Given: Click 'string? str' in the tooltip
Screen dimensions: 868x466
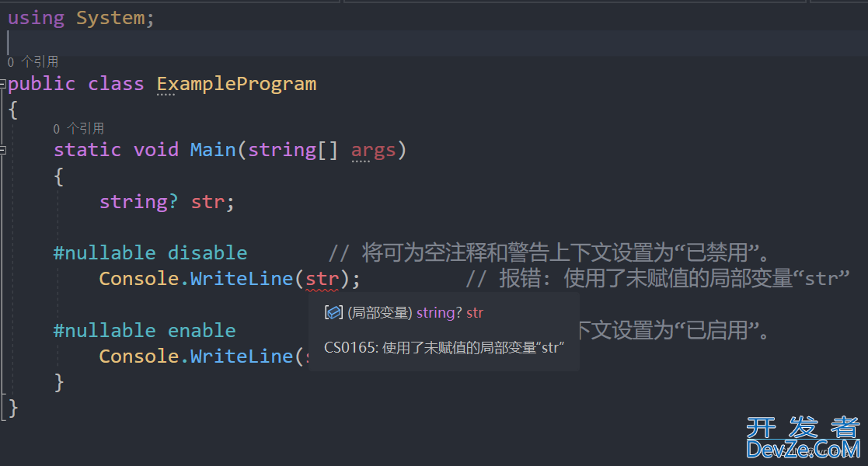Looking at the screenshot, I should (450, 313).
